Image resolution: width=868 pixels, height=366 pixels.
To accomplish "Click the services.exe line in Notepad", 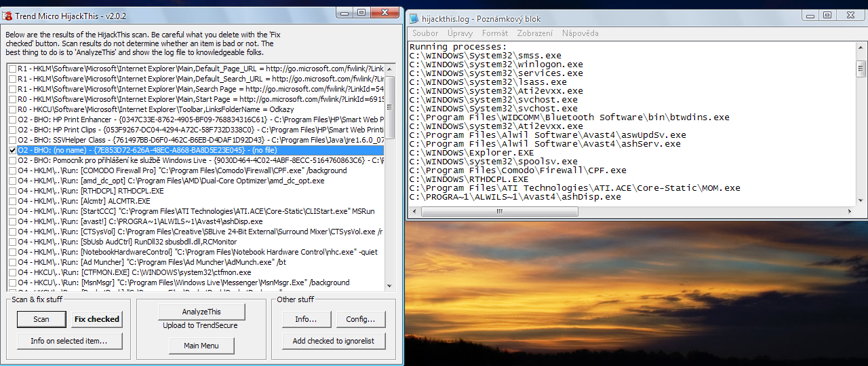I will [496, 73].
